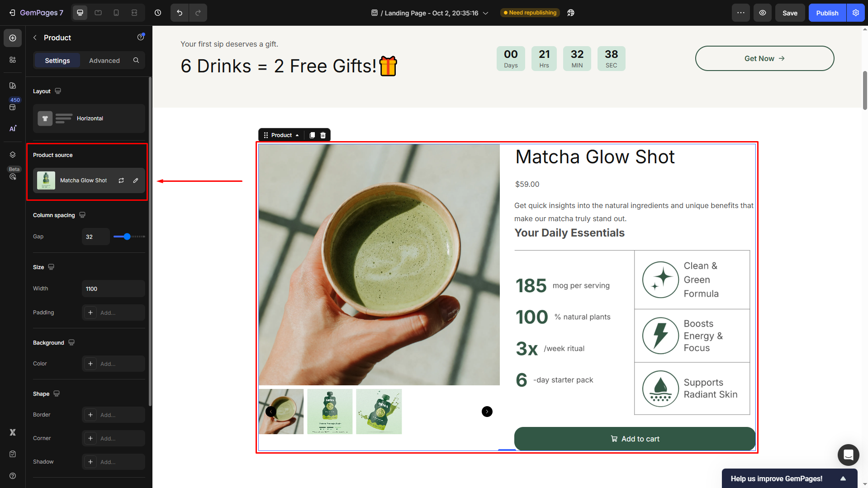This screenshot has height=488, width=868.
Task: Open the language globe icon in top bar
Action: click(571, 13)
